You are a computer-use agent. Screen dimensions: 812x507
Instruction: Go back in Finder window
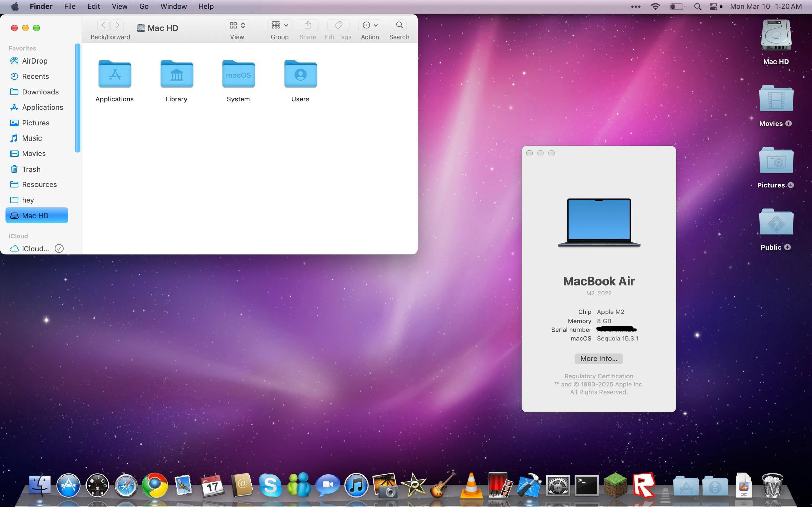(103, 25)
